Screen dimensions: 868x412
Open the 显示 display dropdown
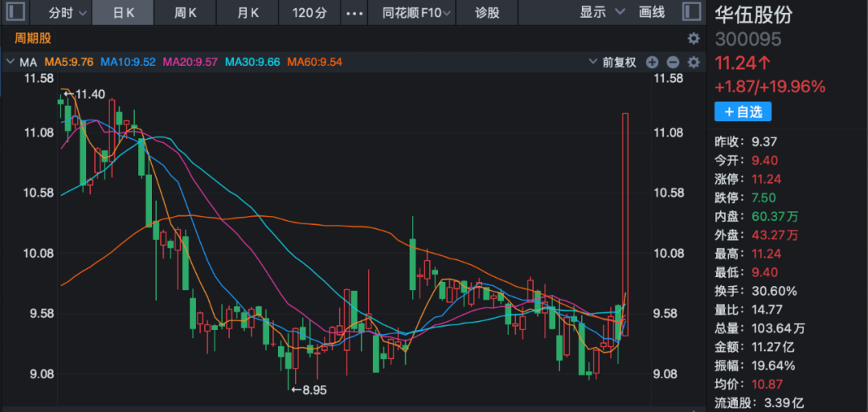[x=602, y=12]
